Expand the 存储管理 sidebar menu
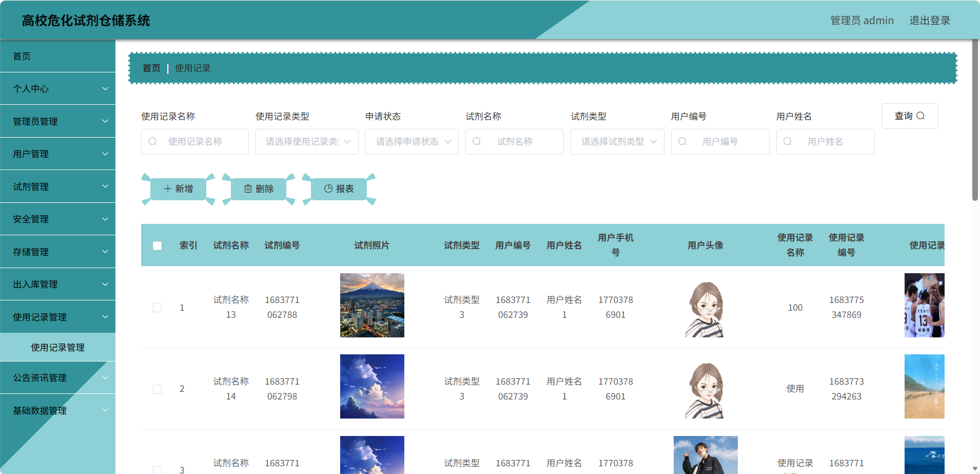980x474 pixels. 57,252
